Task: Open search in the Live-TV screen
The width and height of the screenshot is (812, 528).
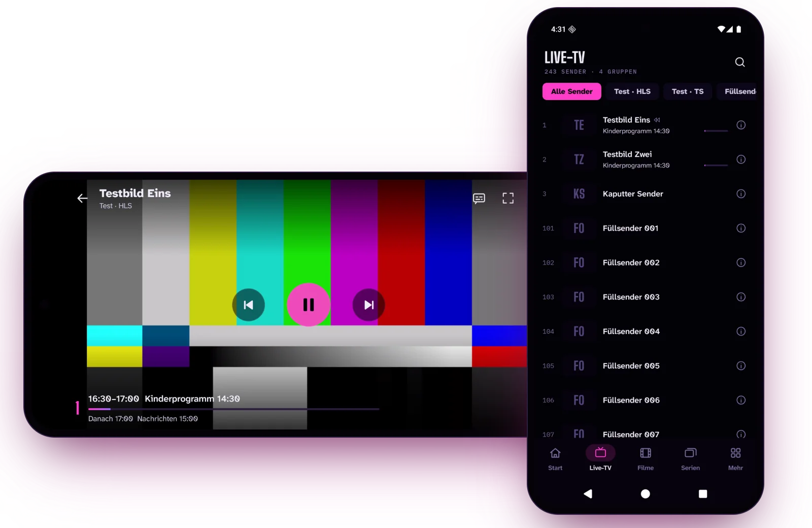Action: click(x=740, y=62)
